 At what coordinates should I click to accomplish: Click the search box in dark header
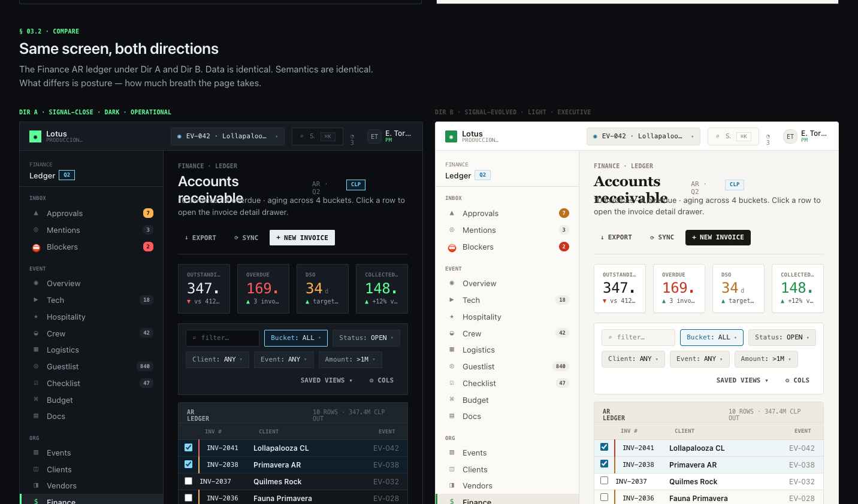tap(318, 136)
